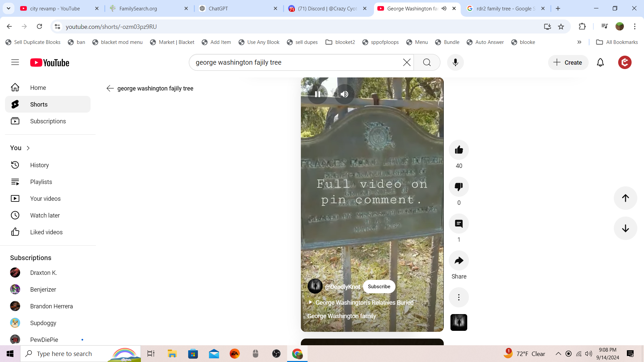Toggle the YouTube hamburger guide menu
The width and height of the screenshot is (644, 362).
point(15,62)
